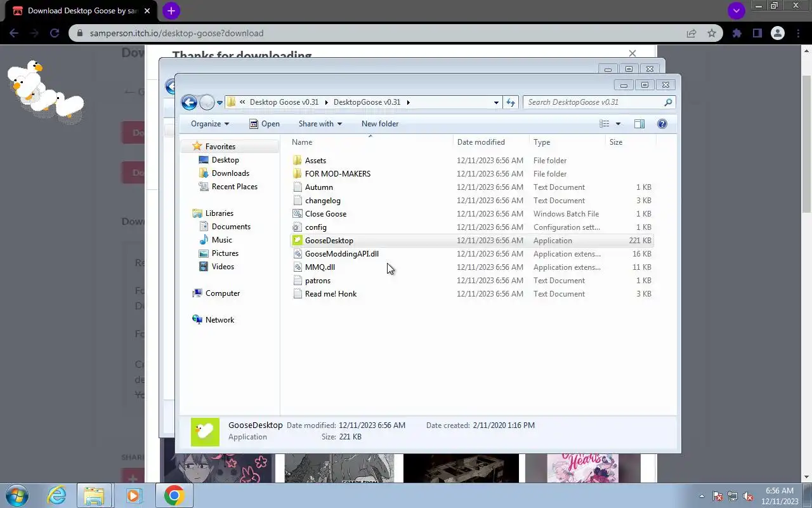The width and height of the screenshot is (812, 508).
Task: Open the view options dropdown arrow
Action: (x=618, y=124)
